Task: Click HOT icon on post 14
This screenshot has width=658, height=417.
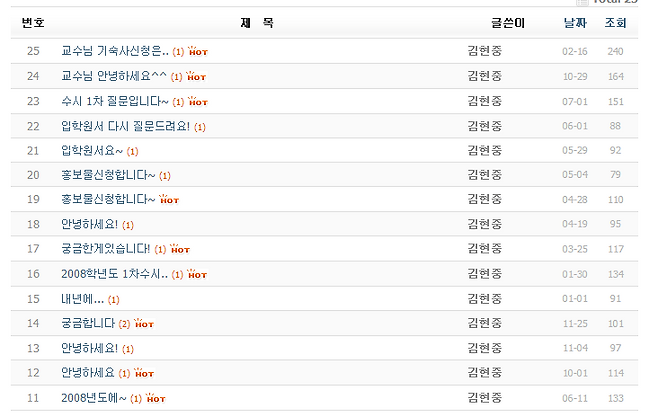Action: (x=144, y=324)
